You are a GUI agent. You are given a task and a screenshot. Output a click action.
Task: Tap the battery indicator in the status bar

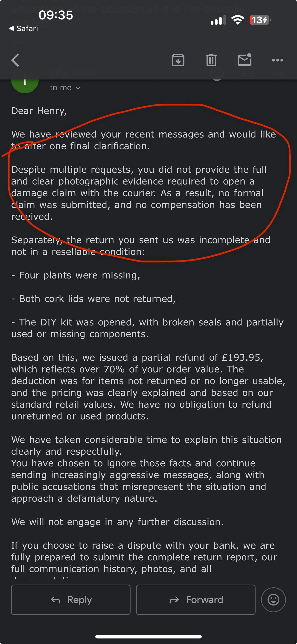(260, 20)
